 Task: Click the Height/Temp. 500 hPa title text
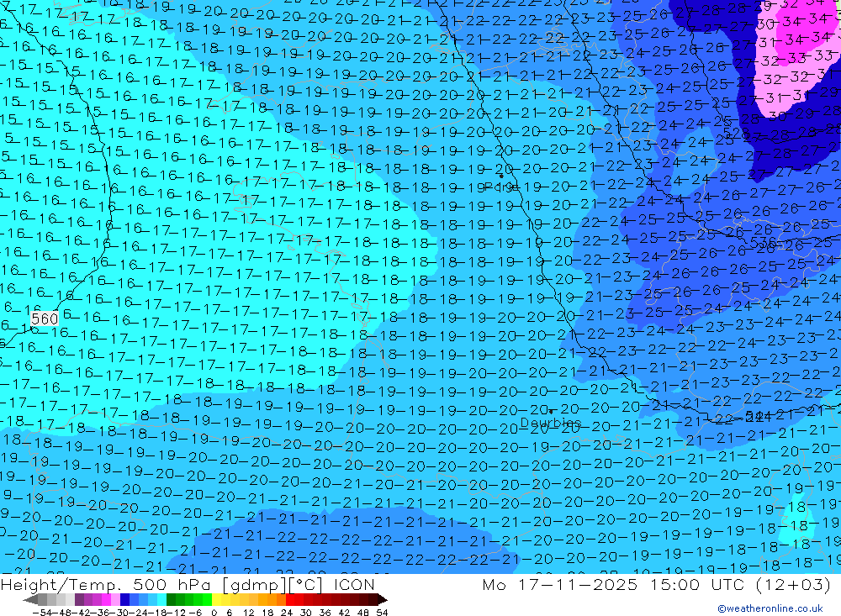[188, 584]
